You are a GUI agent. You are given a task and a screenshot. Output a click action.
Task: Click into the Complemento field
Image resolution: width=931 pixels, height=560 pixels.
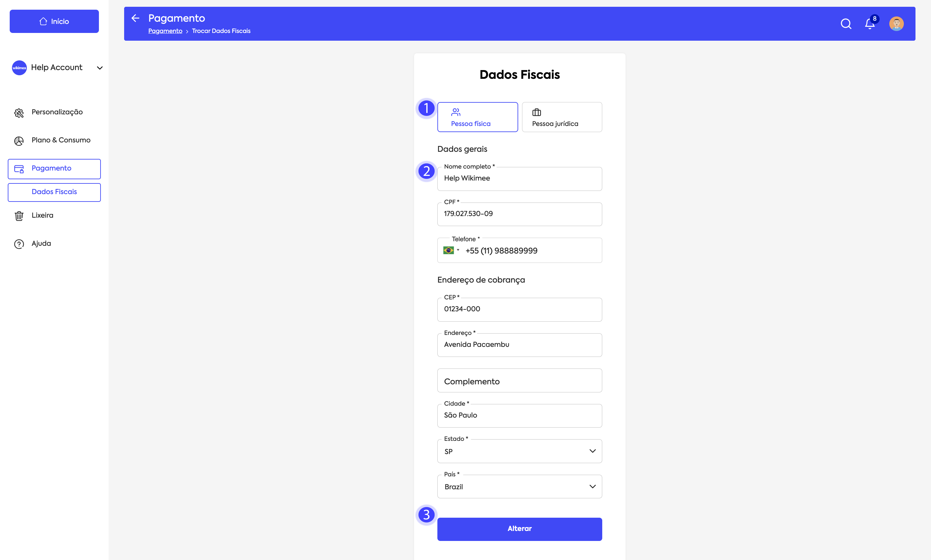pos(519,381)
